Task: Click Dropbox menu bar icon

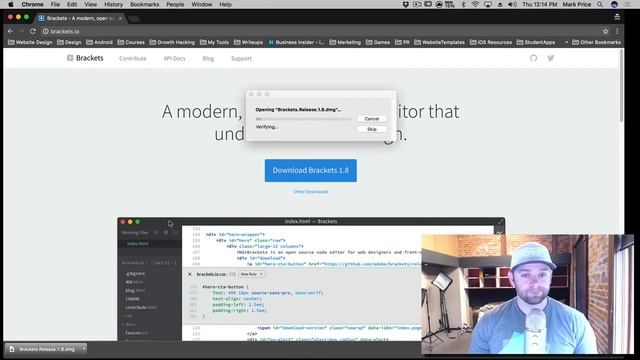Action: (405, 4)
